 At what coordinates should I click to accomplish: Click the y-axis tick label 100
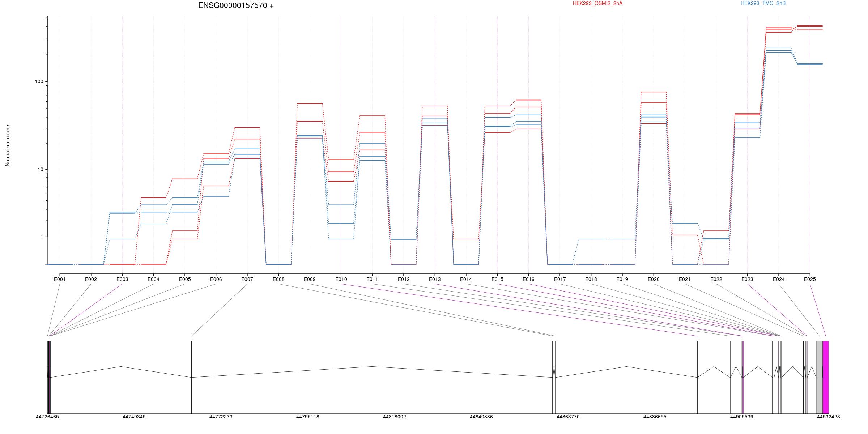pos(39,81)
